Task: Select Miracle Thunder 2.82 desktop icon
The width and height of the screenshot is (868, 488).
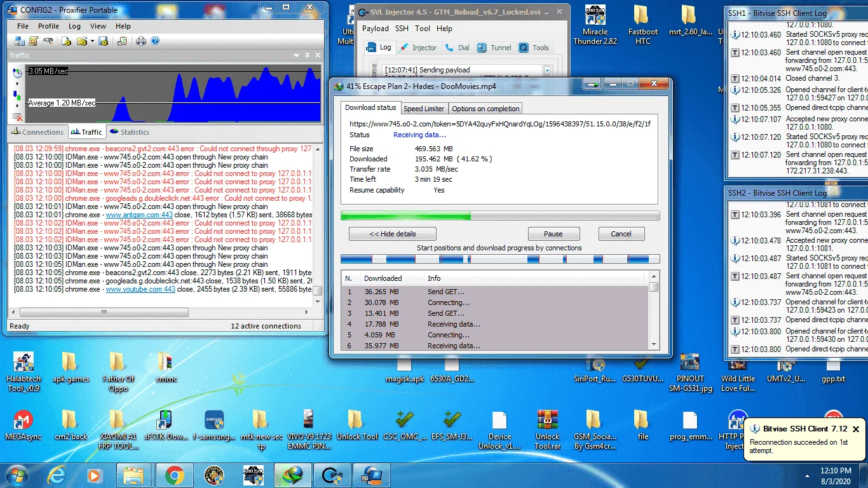Action: coord(595,26)
